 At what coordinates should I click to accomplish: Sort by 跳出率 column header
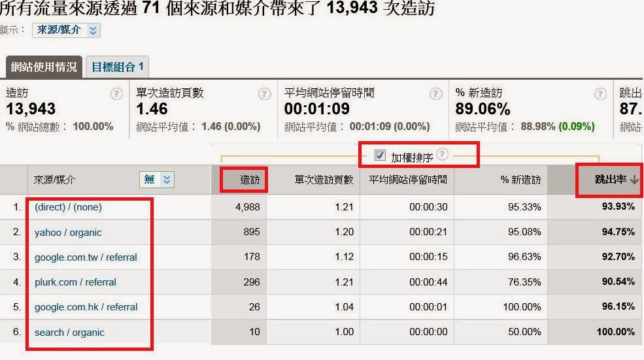(x=610, y=180)
